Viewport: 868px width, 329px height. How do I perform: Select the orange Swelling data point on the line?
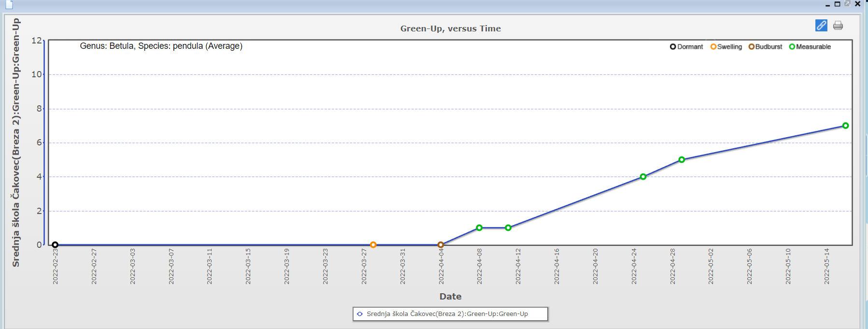tap(373, 245)
